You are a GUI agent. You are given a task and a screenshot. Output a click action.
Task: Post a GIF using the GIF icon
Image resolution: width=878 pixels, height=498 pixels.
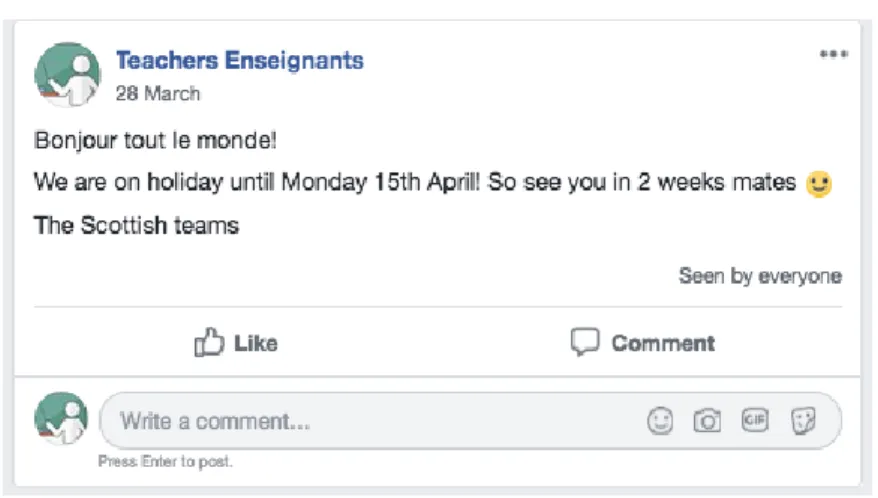point(755,420)
